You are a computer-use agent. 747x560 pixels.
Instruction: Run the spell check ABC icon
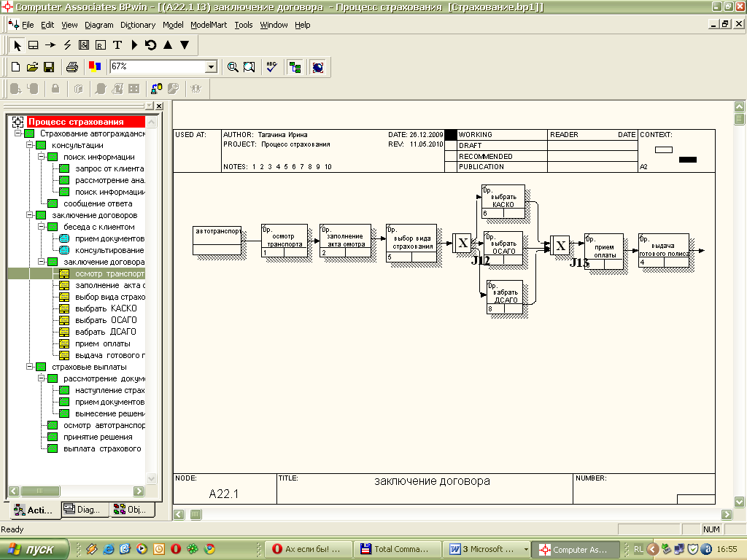[x=271, y=67]
